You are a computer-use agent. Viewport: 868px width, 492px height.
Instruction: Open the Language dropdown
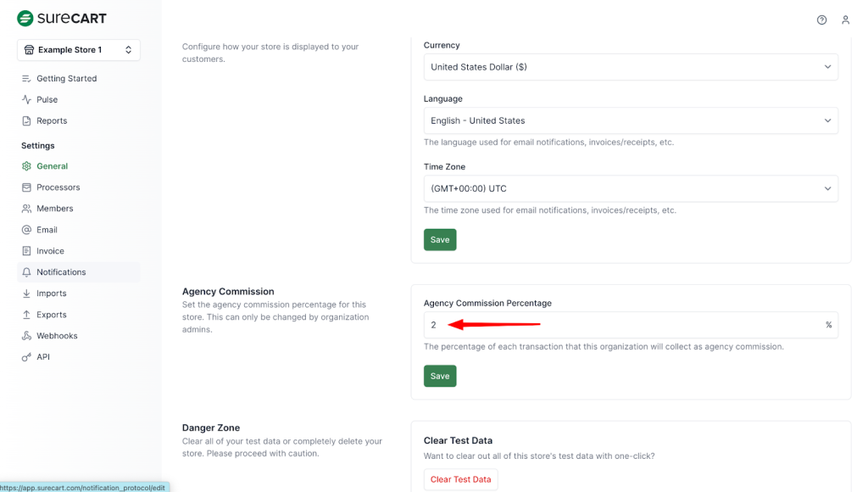tap(631, 120)
